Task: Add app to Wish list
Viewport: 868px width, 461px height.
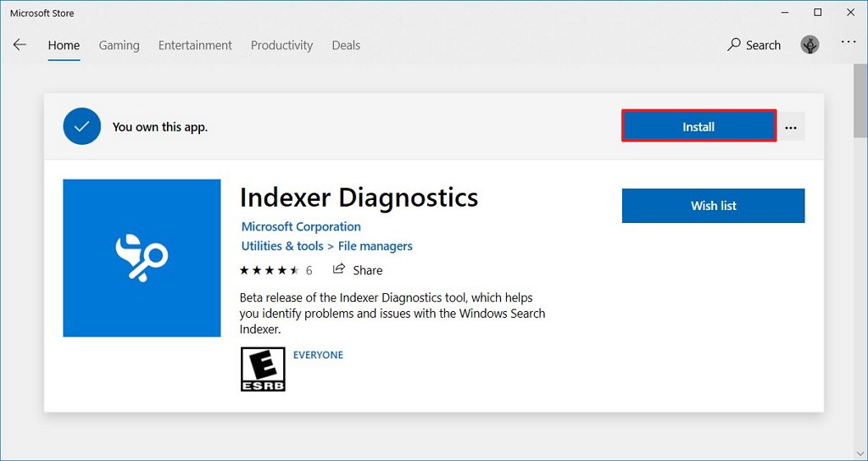Action: [714, 206]
